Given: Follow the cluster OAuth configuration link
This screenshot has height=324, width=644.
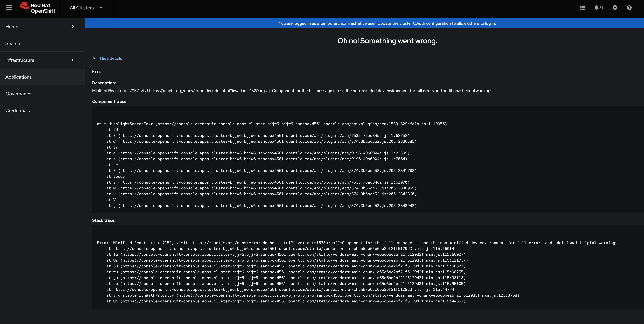Looking at the screenshot, I should (x=425, y=23).
